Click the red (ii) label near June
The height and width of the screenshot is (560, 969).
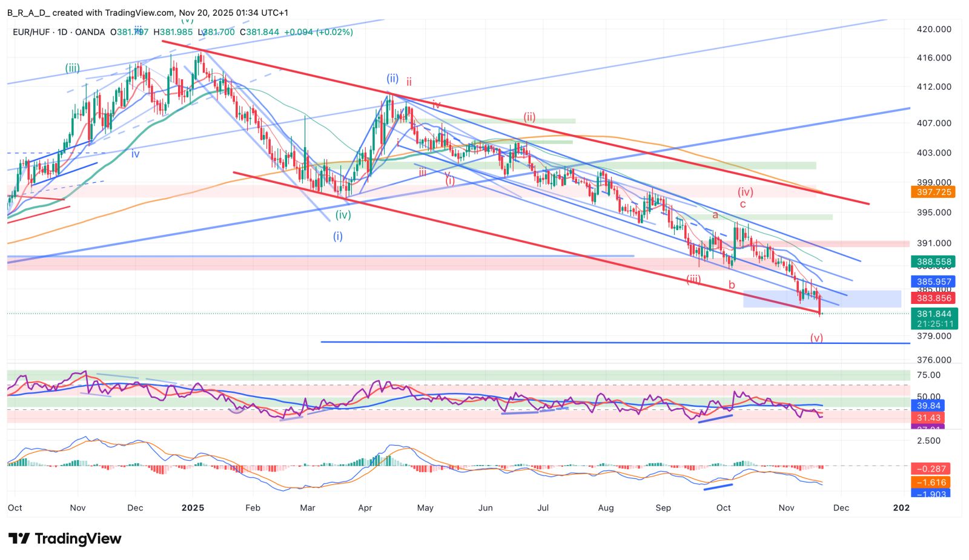(529, 117)
